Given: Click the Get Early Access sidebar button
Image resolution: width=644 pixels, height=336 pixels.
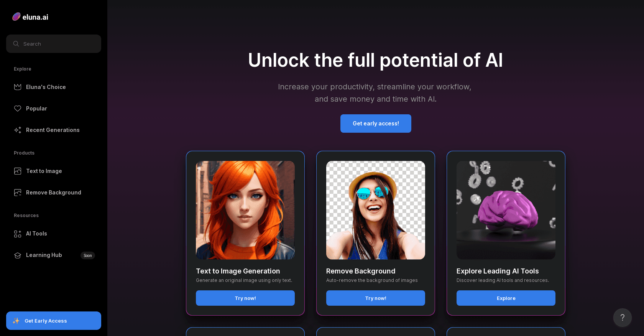Looking at the screenshot, I should 54,321.
